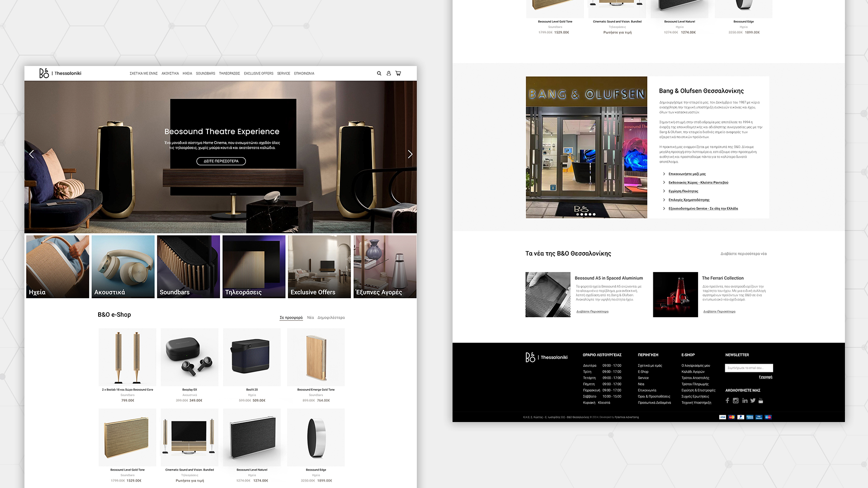Open 2 x Beolab 18 product image
The width and height of the screenshot is (868, 488).
(x=127, y=357)
